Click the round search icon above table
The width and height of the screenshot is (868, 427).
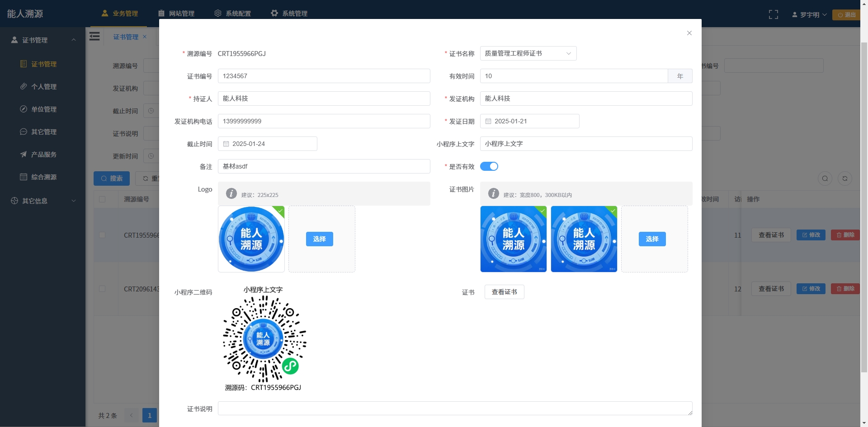tap(825, 178)
